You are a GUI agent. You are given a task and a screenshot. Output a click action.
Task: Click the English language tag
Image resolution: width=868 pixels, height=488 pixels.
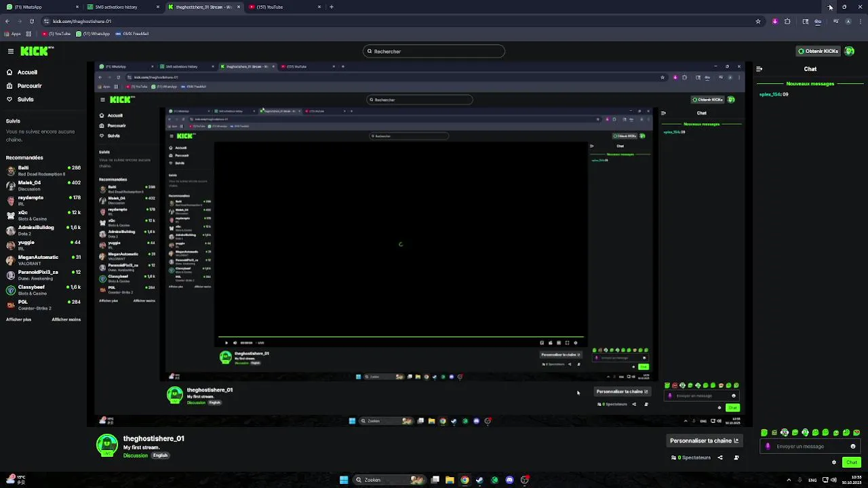(160, 455)
